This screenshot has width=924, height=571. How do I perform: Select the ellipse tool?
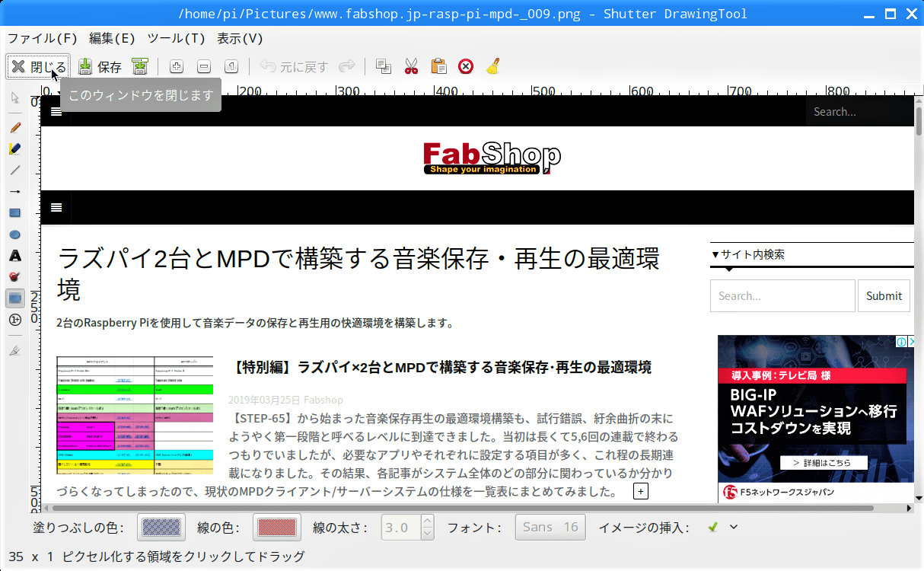click(15, 234)
